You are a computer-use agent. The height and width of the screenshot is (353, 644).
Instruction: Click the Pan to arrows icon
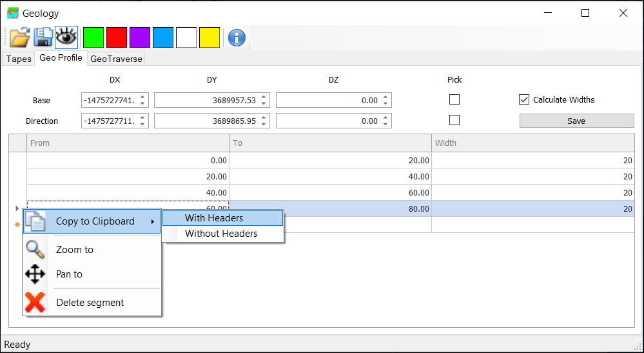coord(35,274)
